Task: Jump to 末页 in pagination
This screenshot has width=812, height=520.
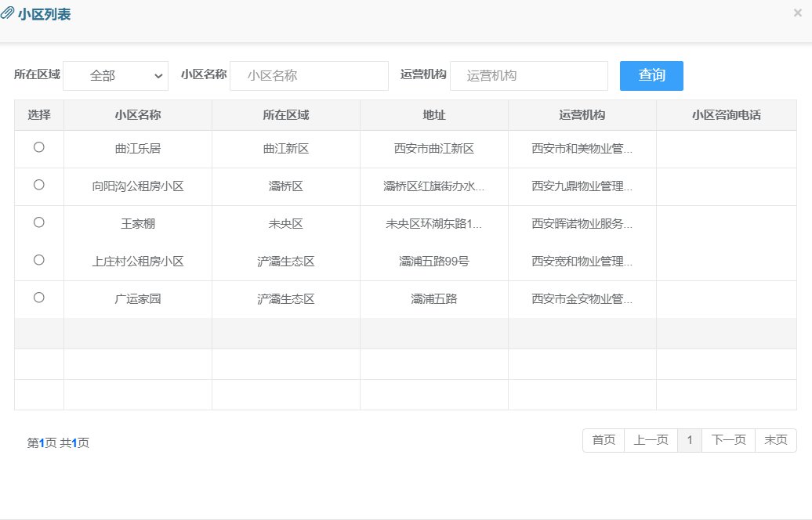Action: [775, 440]
